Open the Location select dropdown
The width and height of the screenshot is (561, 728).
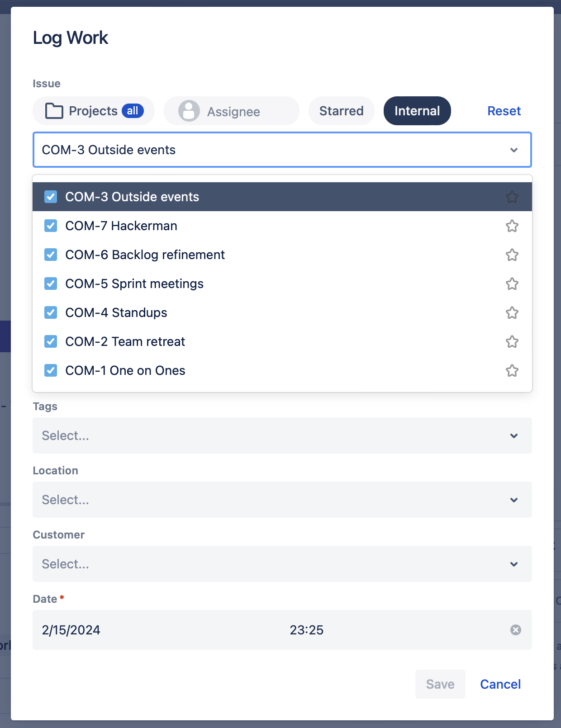[282, 500]
